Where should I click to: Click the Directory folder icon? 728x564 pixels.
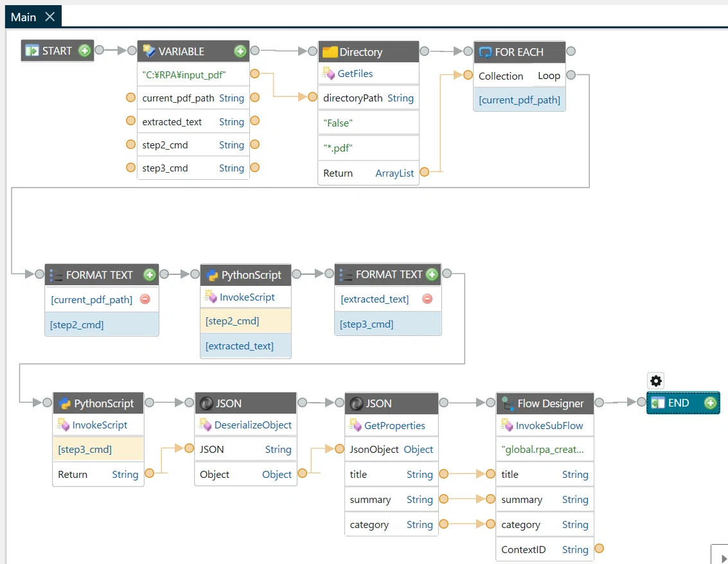[330, 52]
